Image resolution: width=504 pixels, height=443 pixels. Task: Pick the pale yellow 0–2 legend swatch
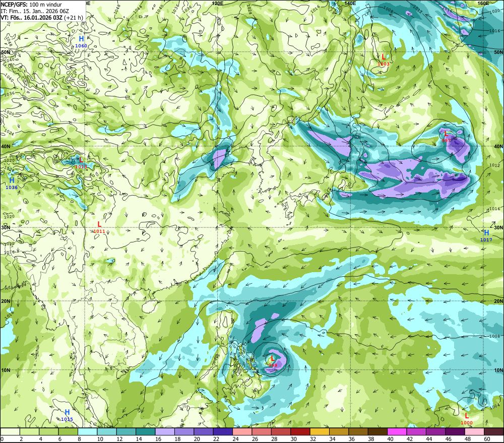click(10, 431)
